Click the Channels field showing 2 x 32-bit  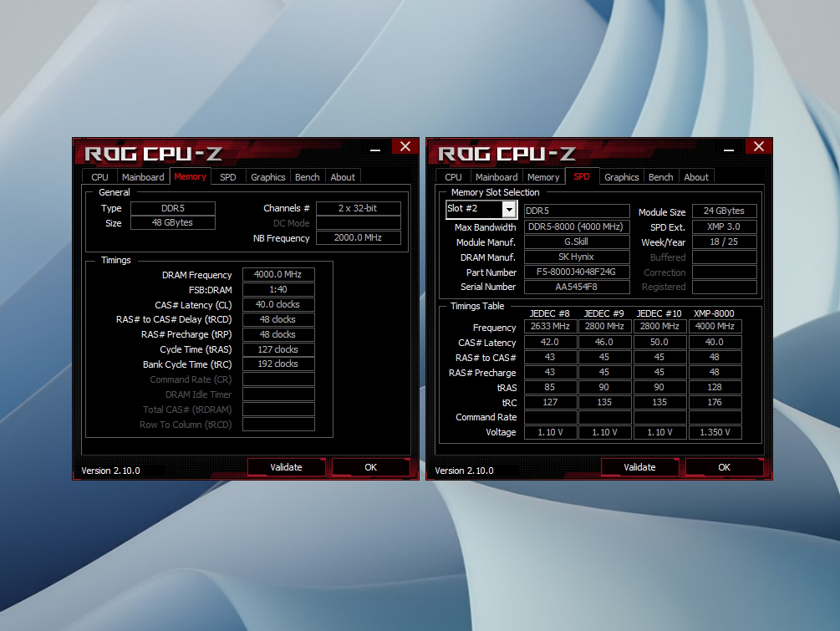click(359, 208)
